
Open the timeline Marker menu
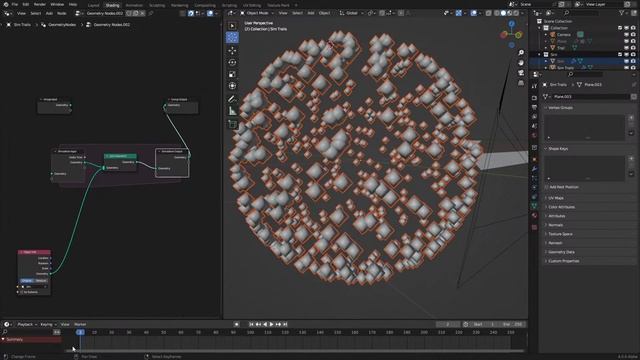[80, 324]
